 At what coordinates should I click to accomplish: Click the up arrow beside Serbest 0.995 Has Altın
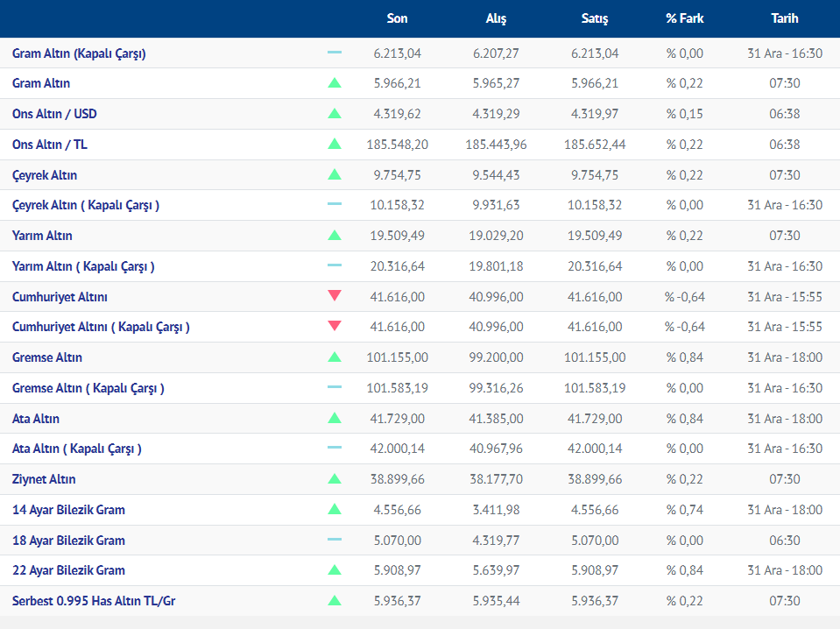tap(335, 601)
